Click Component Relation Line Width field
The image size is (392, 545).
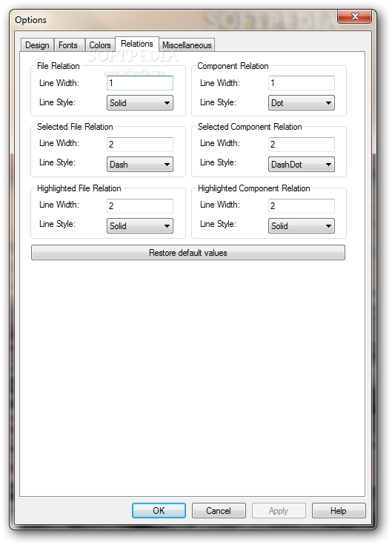pos(302,83)
